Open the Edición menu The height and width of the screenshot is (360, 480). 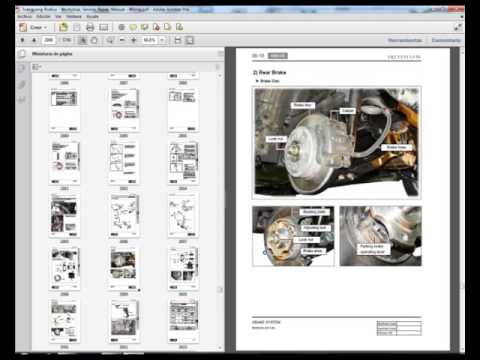coord(43,17)
